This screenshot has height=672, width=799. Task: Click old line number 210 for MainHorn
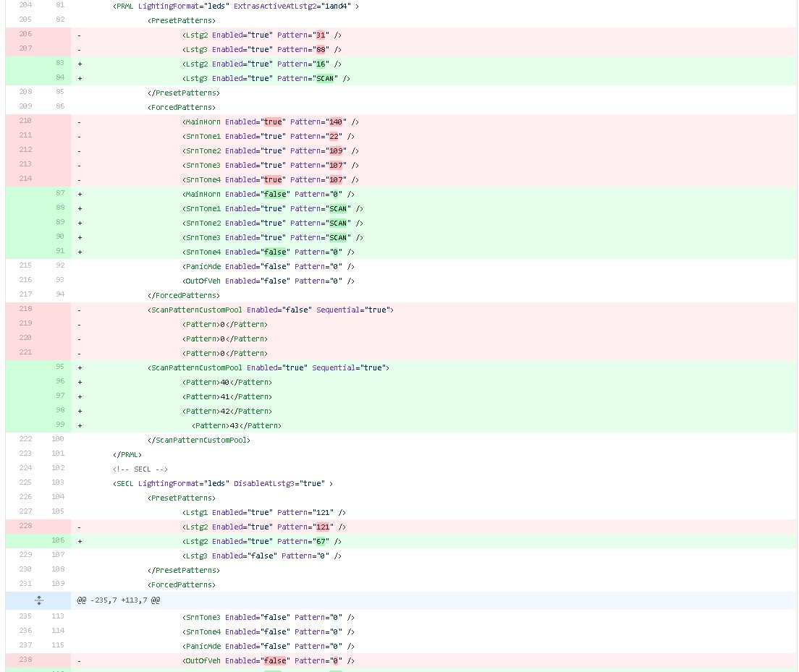pos(25,122)
